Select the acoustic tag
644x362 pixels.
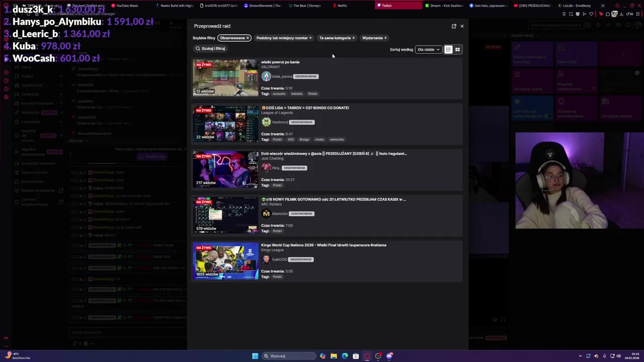[279, 94]
